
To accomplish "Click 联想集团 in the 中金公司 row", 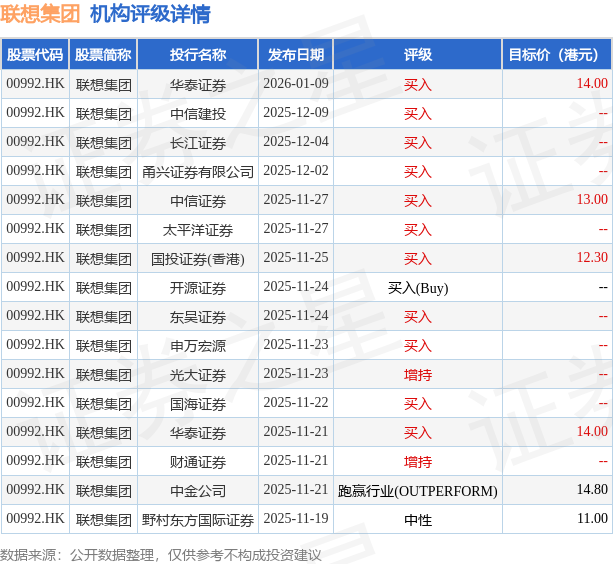I will [103, 491].
